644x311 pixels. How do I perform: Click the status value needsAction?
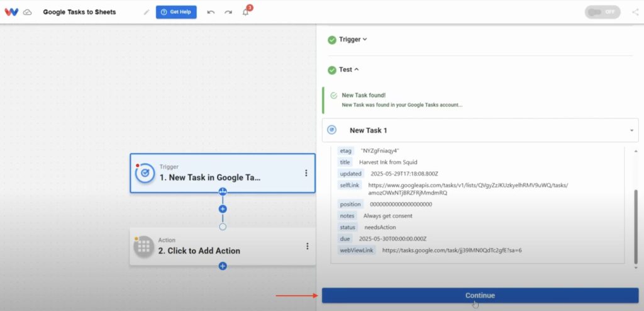click(x=380, y=227)
